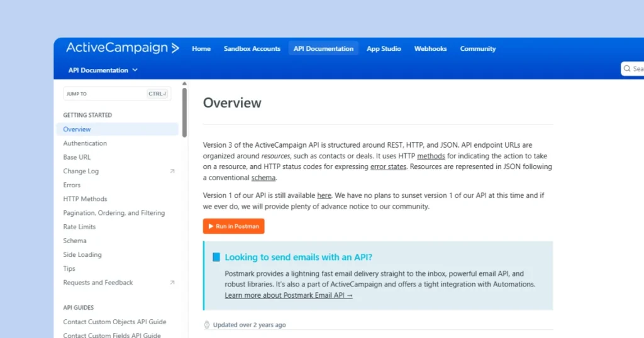Open Base URL in sidebar
Viewport: 644px width, 338px height.
point(76,157)
